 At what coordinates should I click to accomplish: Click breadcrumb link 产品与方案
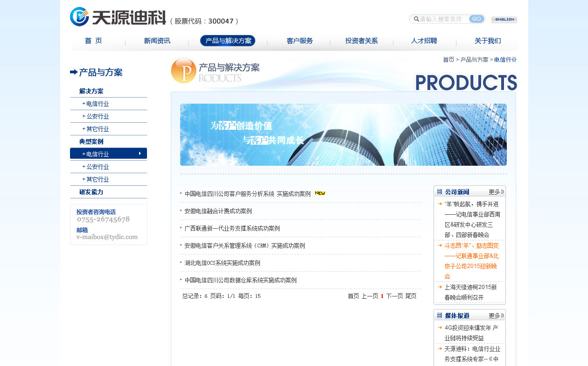(x=474, y=60)
